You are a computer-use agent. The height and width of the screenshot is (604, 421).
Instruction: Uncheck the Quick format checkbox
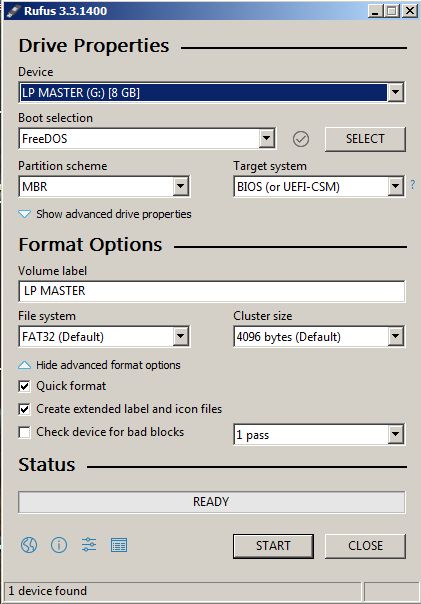[24, 386]
